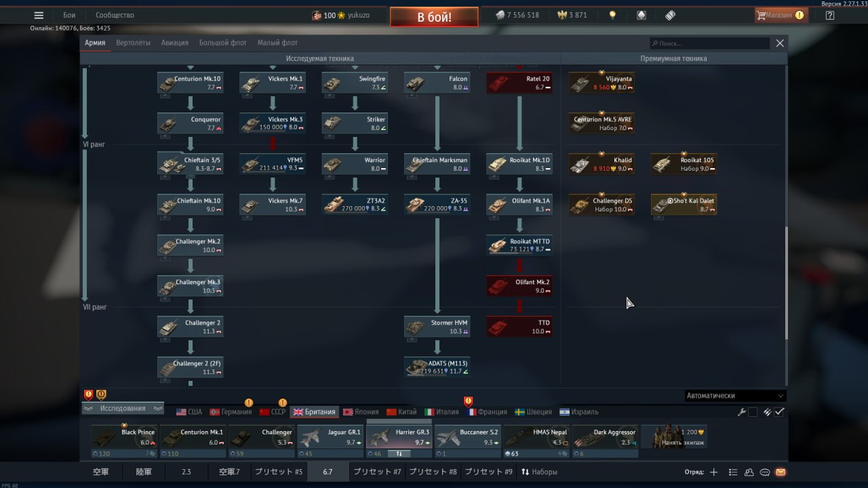Image resolution: width=868 pixels, height=488 pixels.
Task: Select the 陸軍 preset
Action: (x=143, y=472)
